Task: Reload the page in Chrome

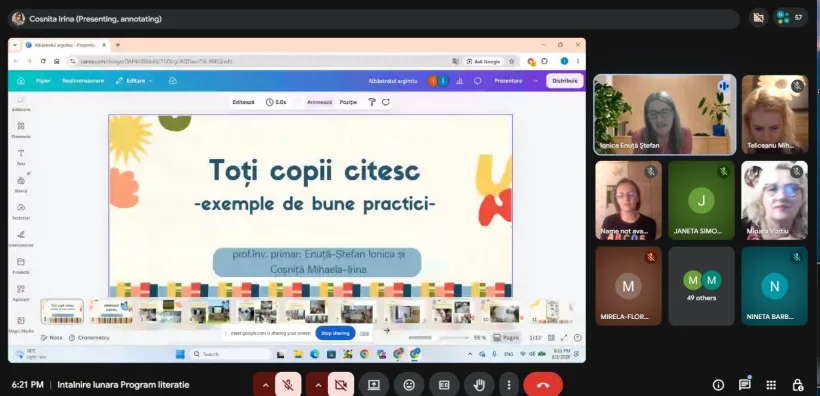Action: [x=43, y=61]
